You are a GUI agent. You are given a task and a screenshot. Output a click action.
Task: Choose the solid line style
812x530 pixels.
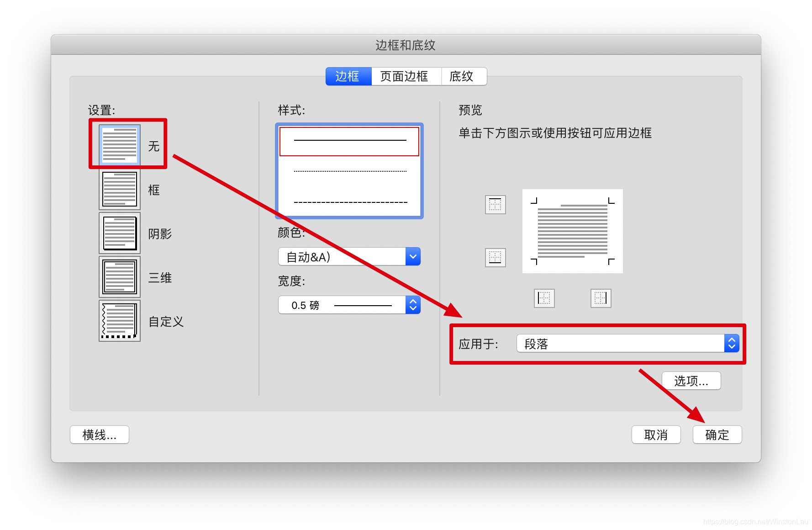[349, 141]
